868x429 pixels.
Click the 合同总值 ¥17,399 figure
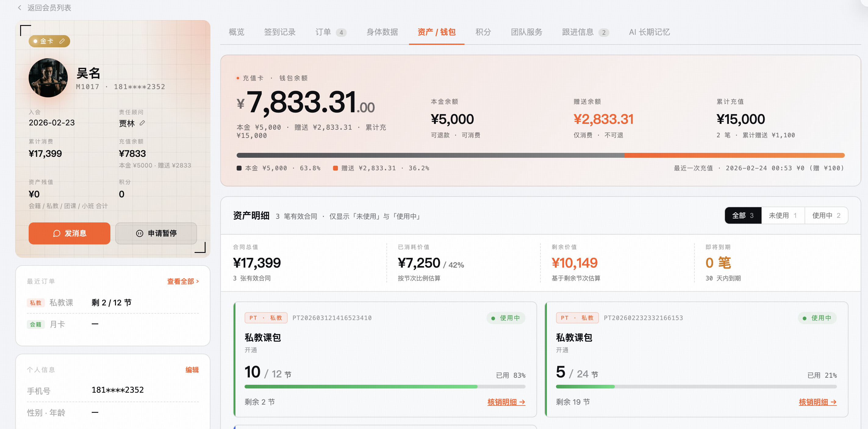(257, 262)
